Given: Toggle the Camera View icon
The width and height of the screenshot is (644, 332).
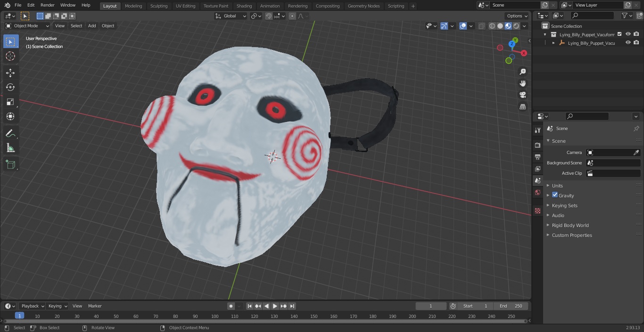Looking at the screenshot, I should coord(522,95).
